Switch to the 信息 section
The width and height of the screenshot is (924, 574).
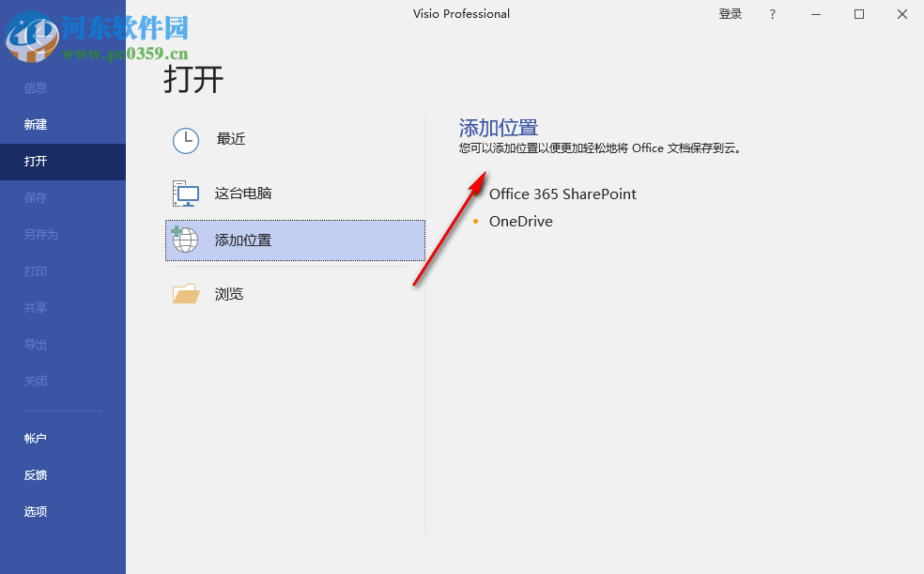coord(35,87)
